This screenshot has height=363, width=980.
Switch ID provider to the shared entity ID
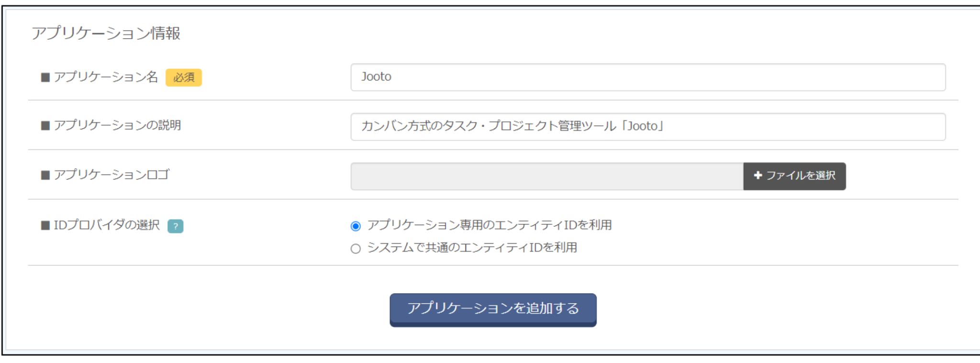356,248
